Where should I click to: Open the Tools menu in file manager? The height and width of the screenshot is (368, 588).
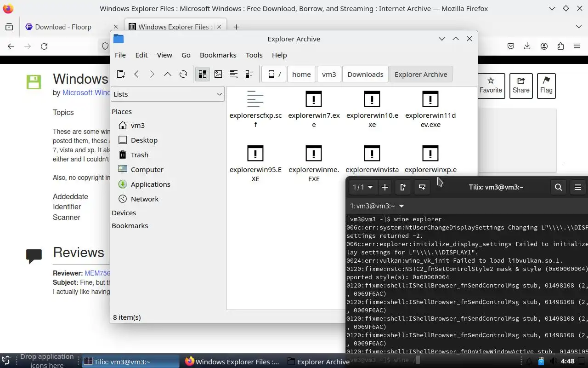254,55
